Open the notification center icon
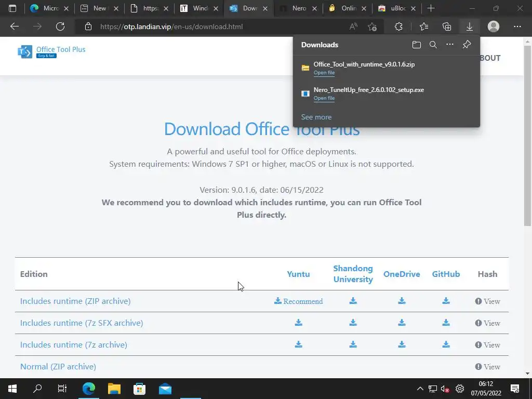 [x=515, y=389]
